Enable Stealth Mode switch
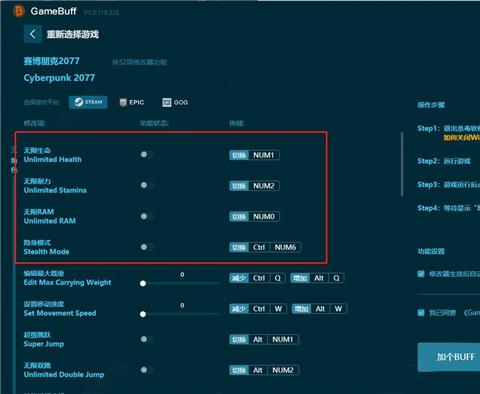 146,247
